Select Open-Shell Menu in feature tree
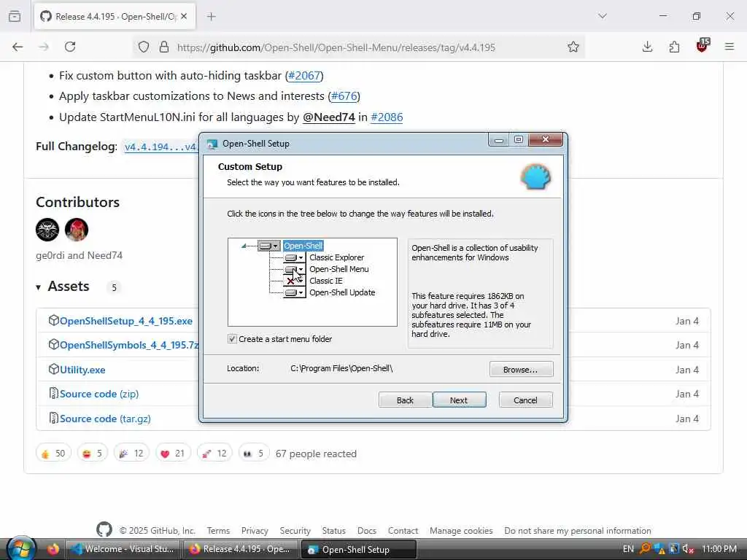 [x=338, y=269]
